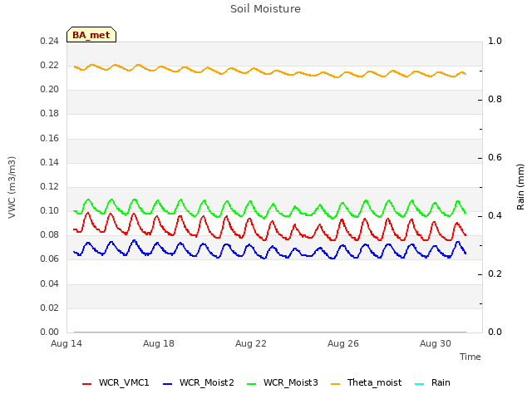Click the Aug 14 x-axis label
This screenshot has width=532, height=399.
pos(66,343)
